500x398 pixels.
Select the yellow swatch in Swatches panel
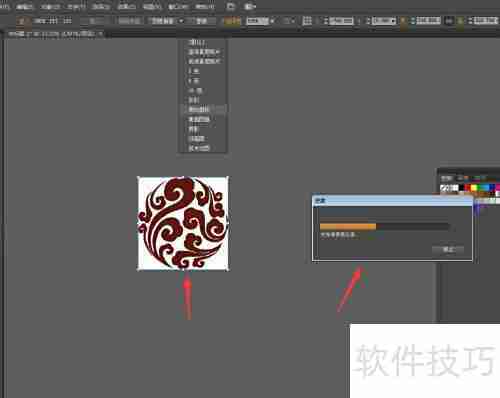point(474,188)
